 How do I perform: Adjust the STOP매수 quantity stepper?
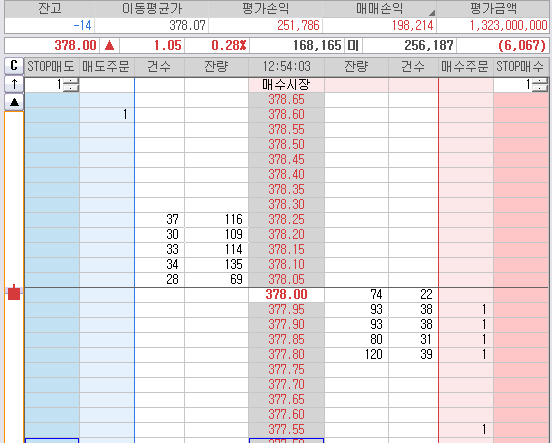tap(541, 85)
